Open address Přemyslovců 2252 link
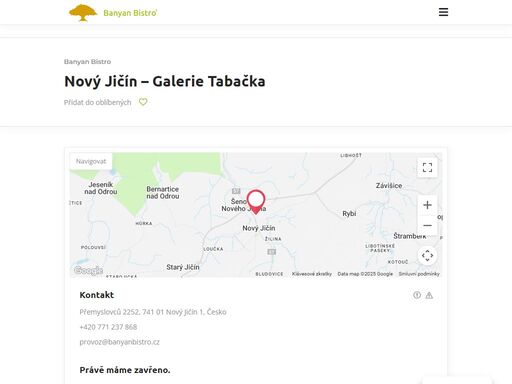The width and height of the screenshot is (512, 384). click(153, 312)
